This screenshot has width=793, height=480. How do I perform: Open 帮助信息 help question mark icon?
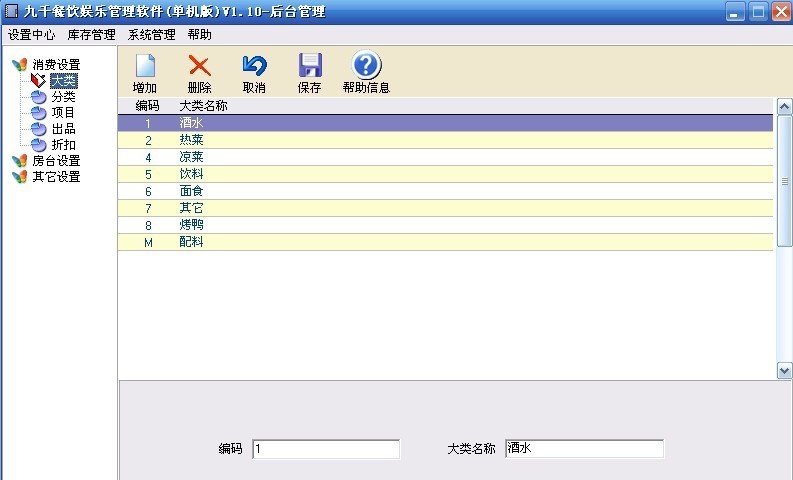click(x=366, y=65)
